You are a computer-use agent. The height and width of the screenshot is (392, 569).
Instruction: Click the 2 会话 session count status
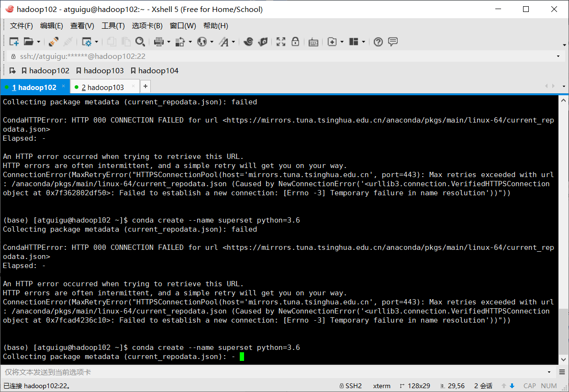[483, 386]
